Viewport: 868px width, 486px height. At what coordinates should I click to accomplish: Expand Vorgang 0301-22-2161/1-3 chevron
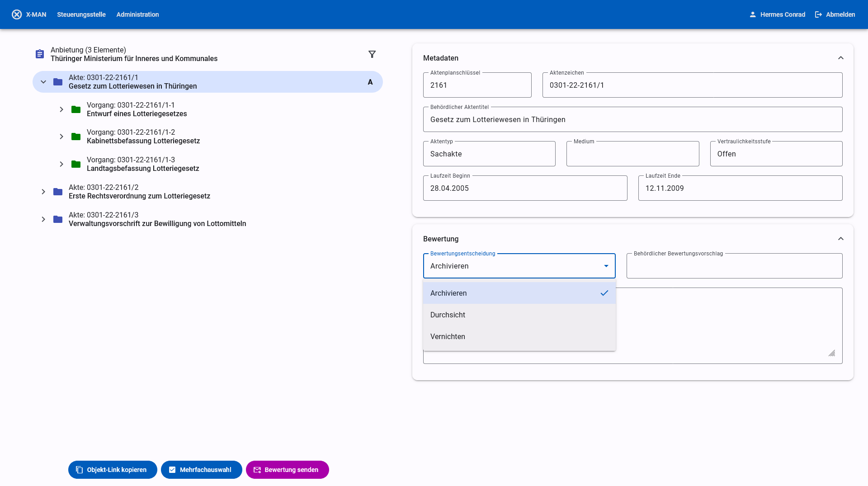point(61,164)
